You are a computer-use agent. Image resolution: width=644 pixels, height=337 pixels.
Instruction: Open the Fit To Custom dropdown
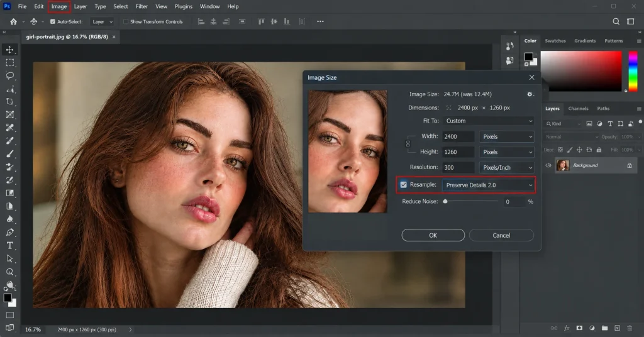(x=489, y=121)
